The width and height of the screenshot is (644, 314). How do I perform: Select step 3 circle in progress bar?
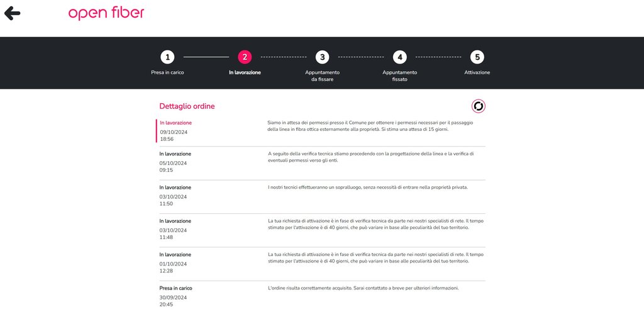click(323, 57)
